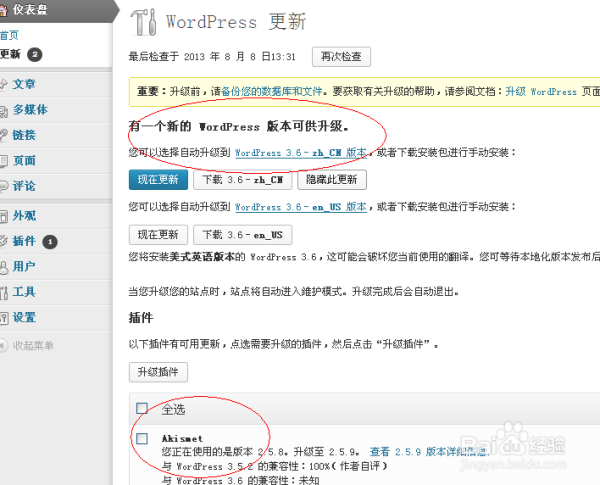
Task: Tick the Akismet plugin checkbox
Action: (142, 438)
